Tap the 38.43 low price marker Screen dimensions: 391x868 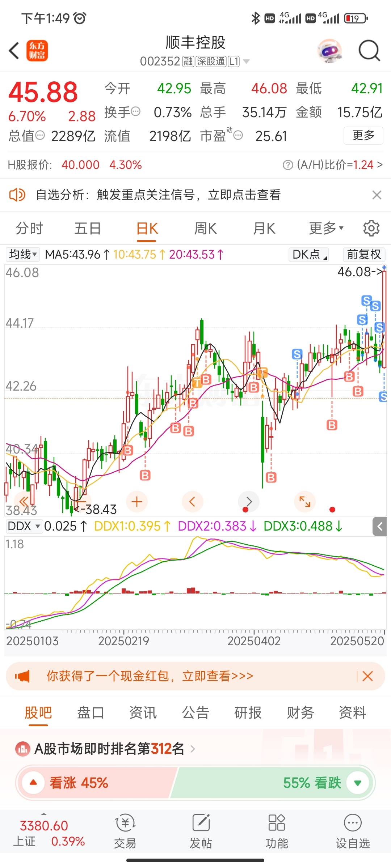[x=96, y=509]
